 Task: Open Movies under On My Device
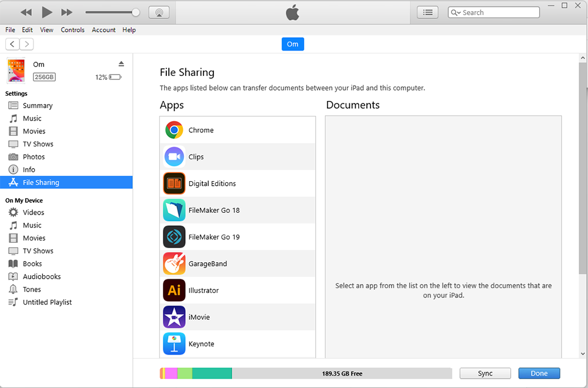(34, 238)
